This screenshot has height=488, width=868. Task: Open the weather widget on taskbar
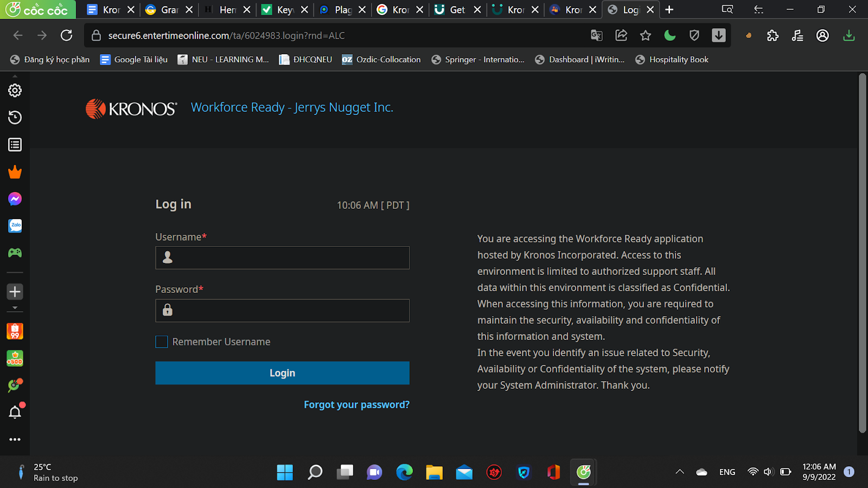[x=48, y=472]
